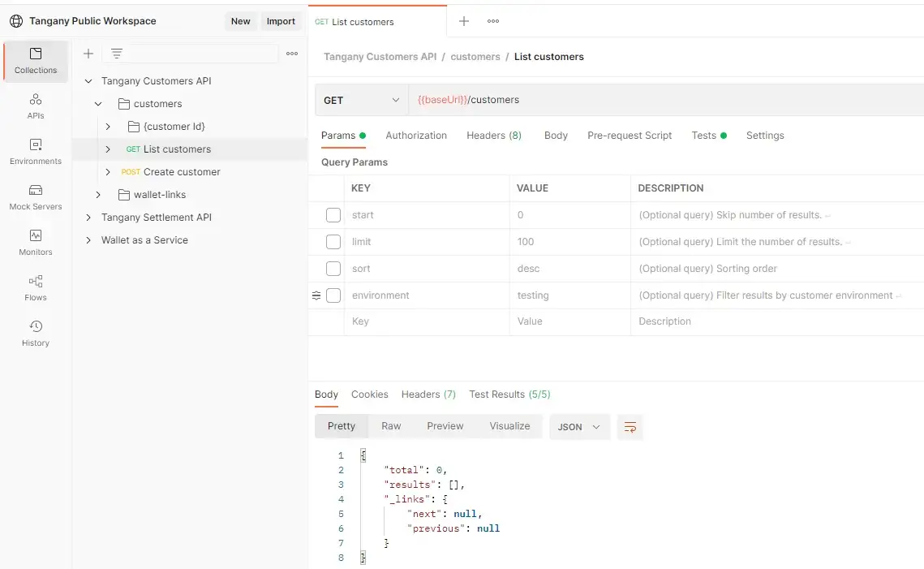Open the Flows sidebar section
This screenshot has height=569, width=924.
(x=36, y=287)
